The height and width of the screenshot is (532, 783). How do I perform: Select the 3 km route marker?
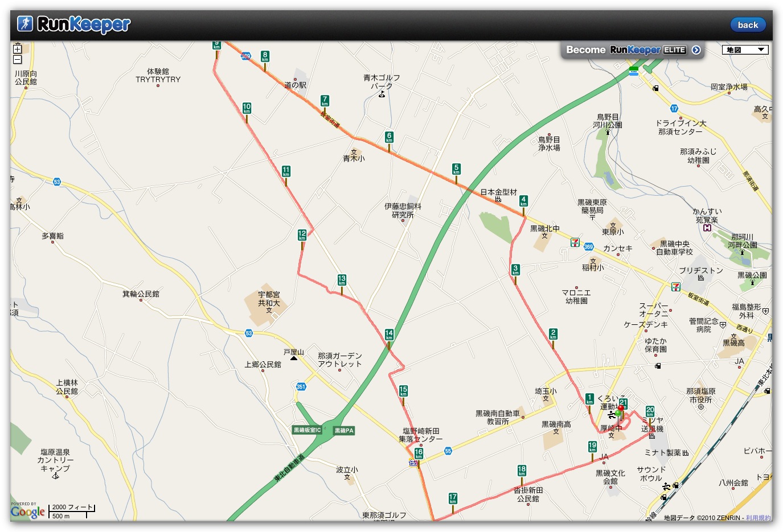click(x=515, y=270)
